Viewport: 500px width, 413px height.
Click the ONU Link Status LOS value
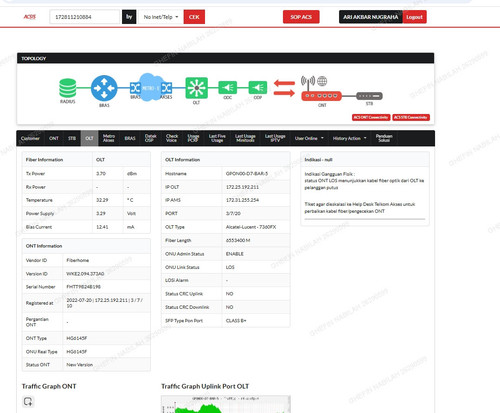click(230, 267)
